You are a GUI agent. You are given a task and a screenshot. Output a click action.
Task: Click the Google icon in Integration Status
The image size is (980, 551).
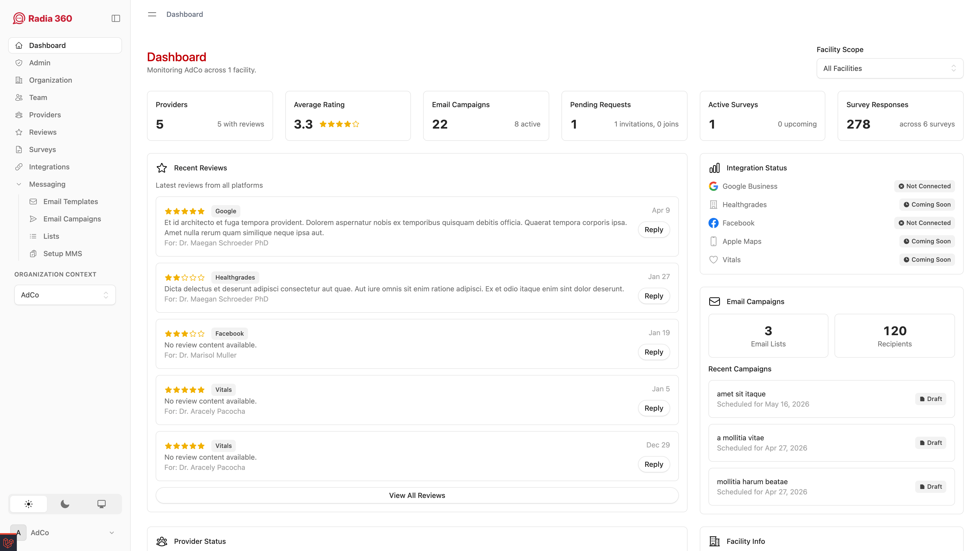(714, 186)
